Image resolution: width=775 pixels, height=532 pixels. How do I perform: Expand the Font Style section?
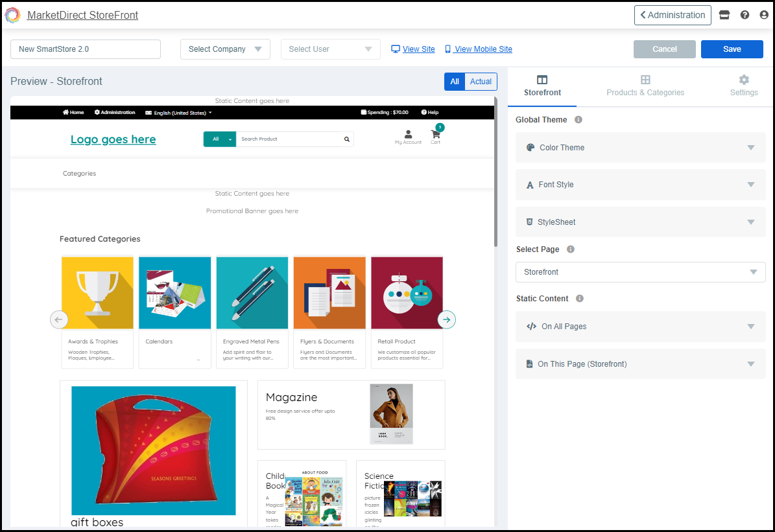tap(640, 185)
